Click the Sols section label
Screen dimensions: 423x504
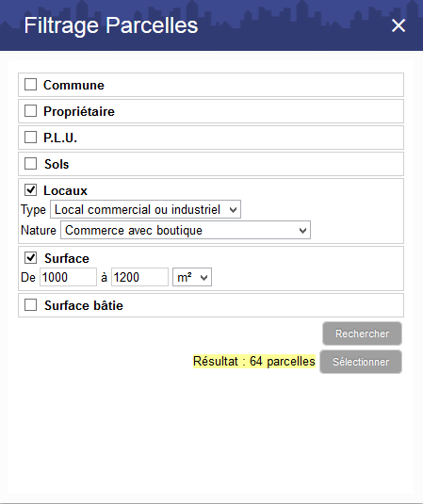pyautogui.click(x=57, y=164)
